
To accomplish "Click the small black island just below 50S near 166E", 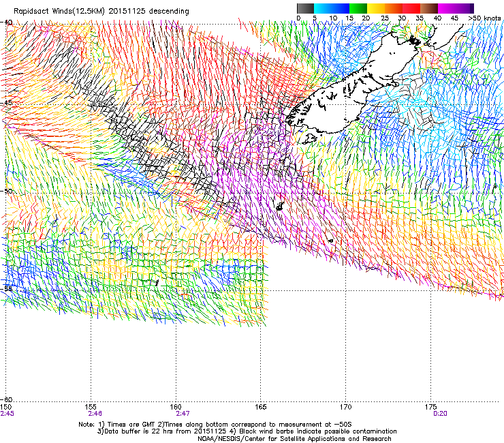I will point(279,207).
